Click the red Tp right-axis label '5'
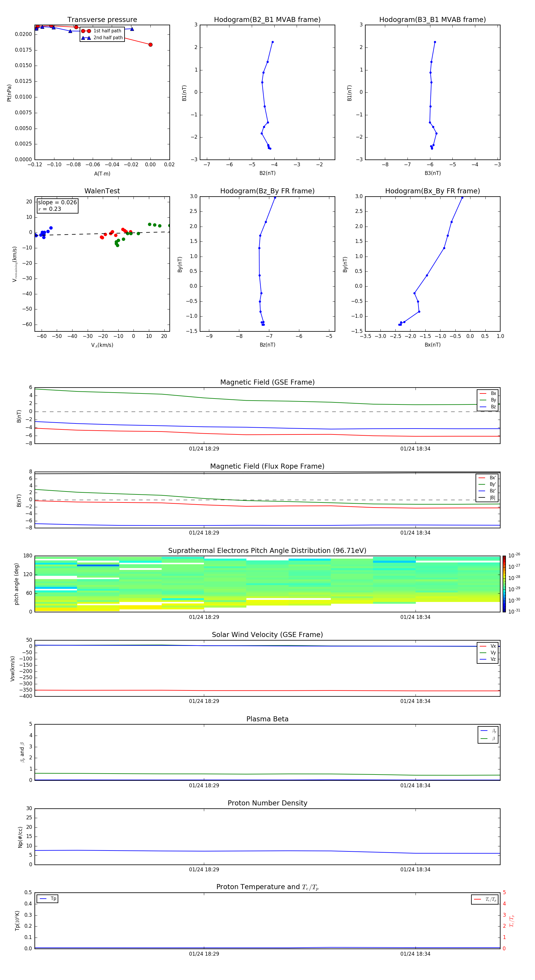 coord(504,892)
